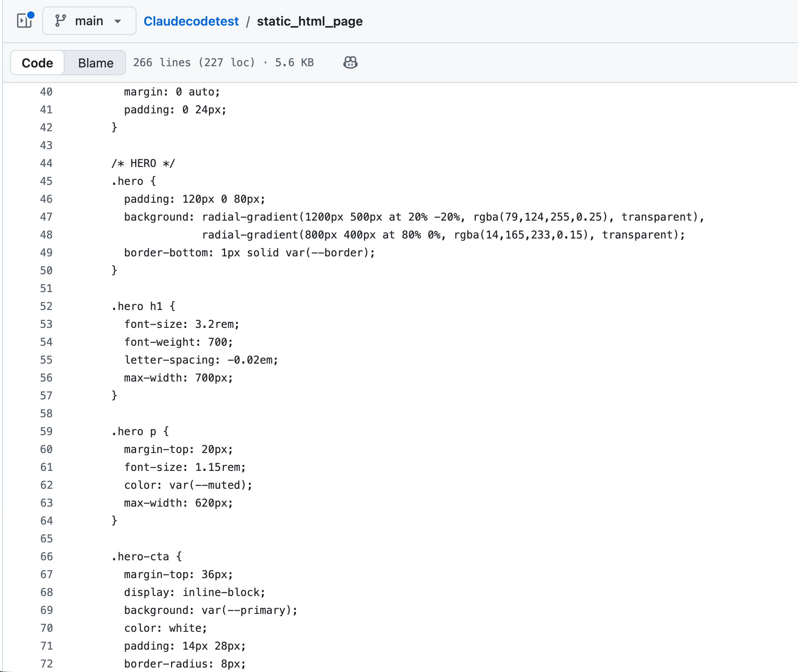This screenshot has height=672, width=798.
Task: Click line number 52
Action: [x=46, y=306]
